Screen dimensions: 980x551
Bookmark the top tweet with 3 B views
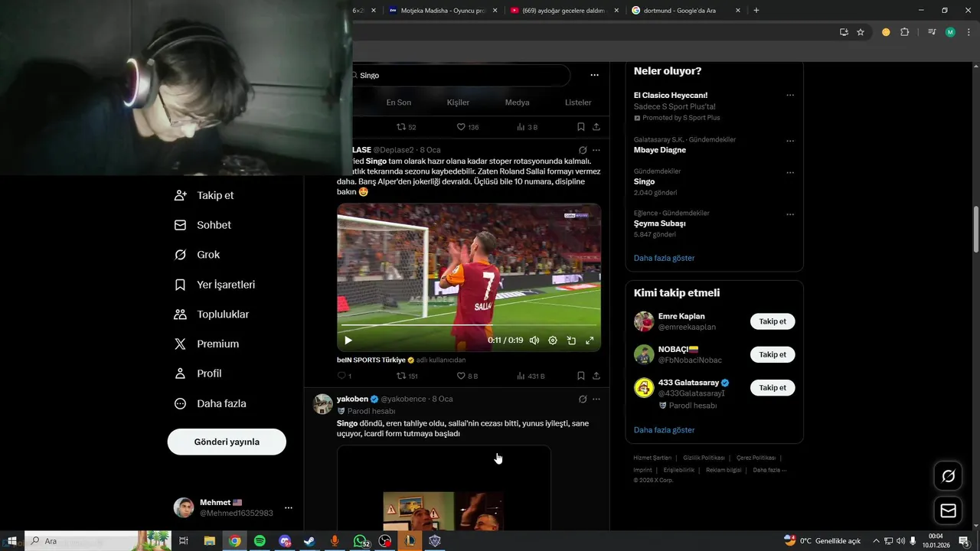coord(581,127)
